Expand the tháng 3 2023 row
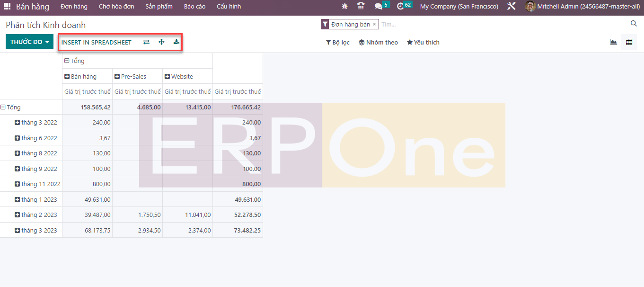This screenshot has width=644, height=287. [18, 230]
